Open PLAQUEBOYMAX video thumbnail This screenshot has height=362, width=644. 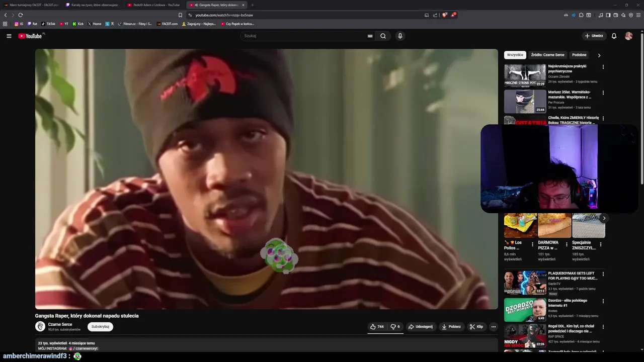(525, 283)
